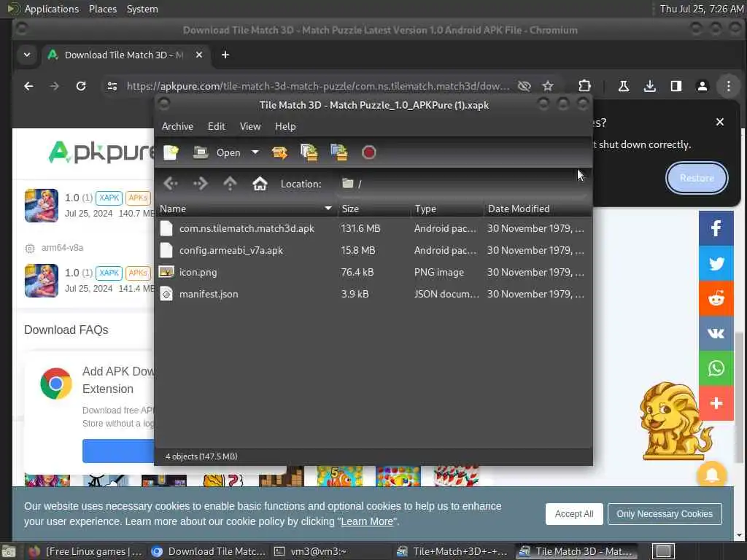Image resolution: width=747 pixels, height=560 pixels.
Task: Open Chromium profile icon
Action: point(703,86)
